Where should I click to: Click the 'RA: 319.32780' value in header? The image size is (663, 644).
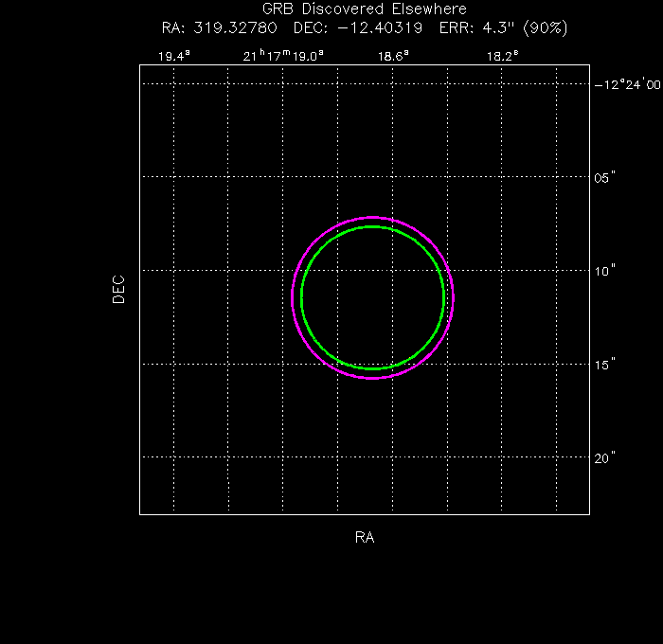pyautogui.click(x=219, y=27)
